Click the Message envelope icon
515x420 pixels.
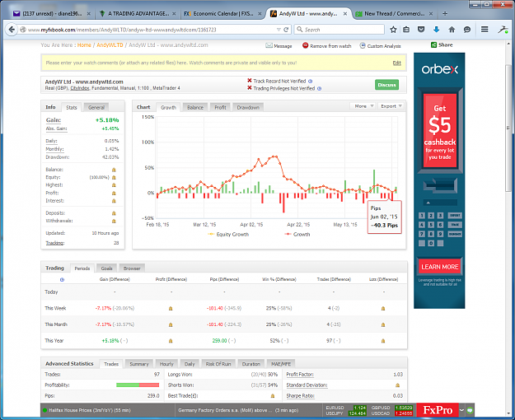click(269, 45)
